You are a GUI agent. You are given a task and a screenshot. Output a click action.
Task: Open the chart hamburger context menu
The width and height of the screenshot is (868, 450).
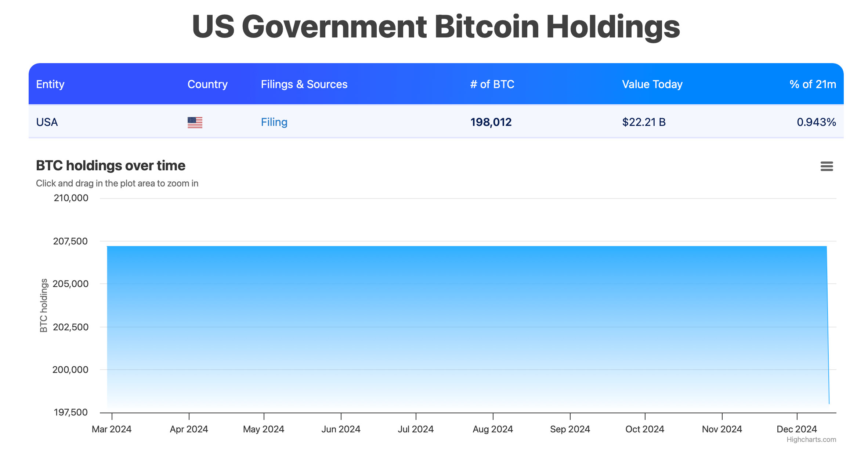pos(827,166)
